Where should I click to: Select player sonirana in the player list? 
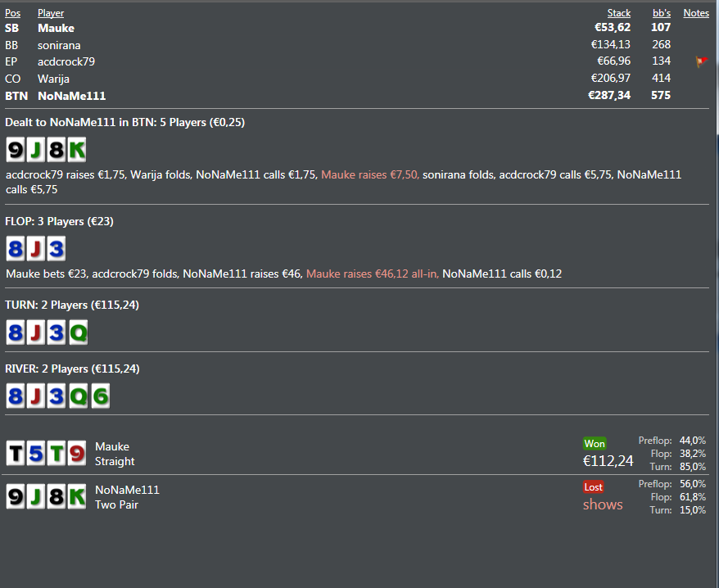59,45
